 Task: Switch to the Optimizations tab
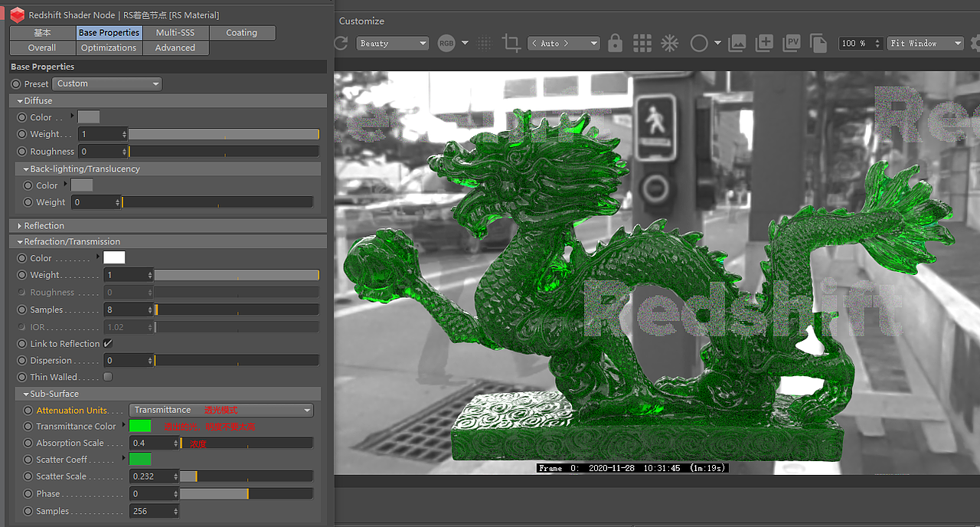109,47
